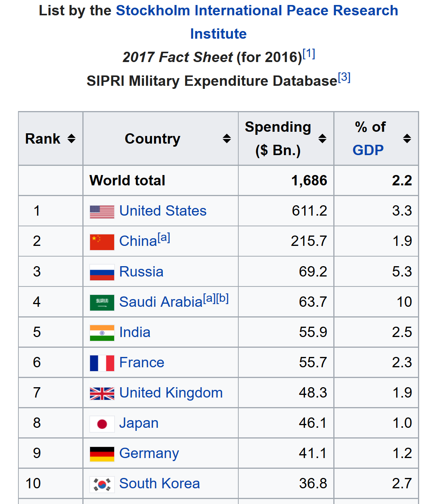Open the Russia country link
Viewport: 436px width, 504px height.
(141, 272)
